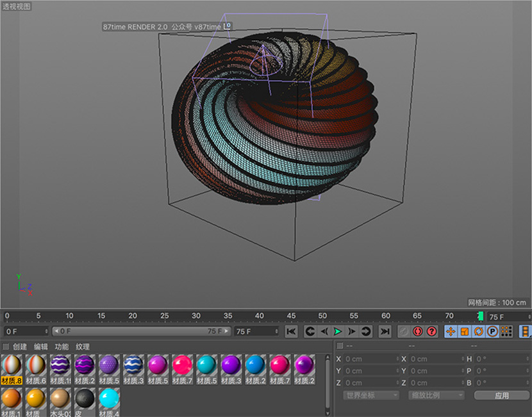The height and width of the screenshot is (417, 532).
Task: Toggle autokeying red circle button
Action: (x=418, y=331)
